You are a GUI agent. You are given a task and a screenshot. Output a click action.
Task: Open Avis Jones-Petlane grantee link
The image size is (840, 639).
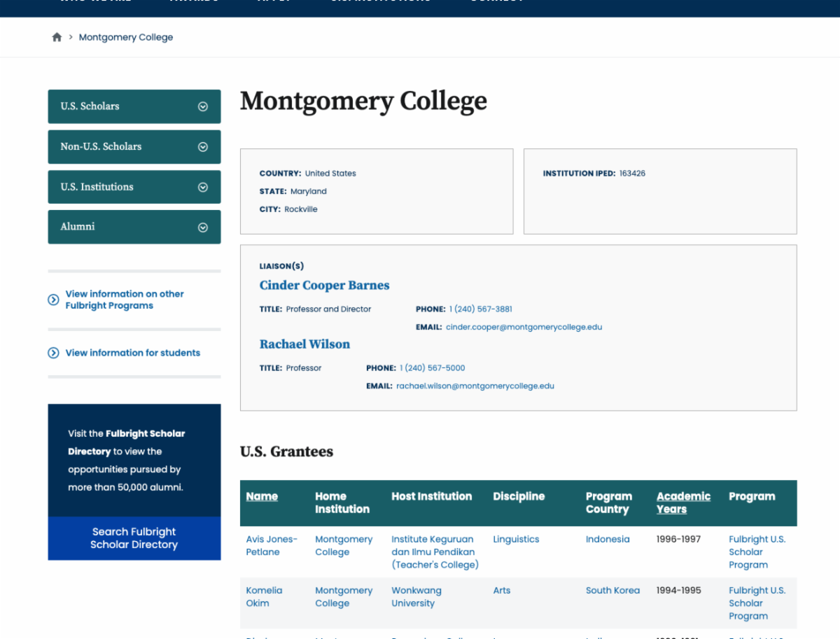[272, 545]
